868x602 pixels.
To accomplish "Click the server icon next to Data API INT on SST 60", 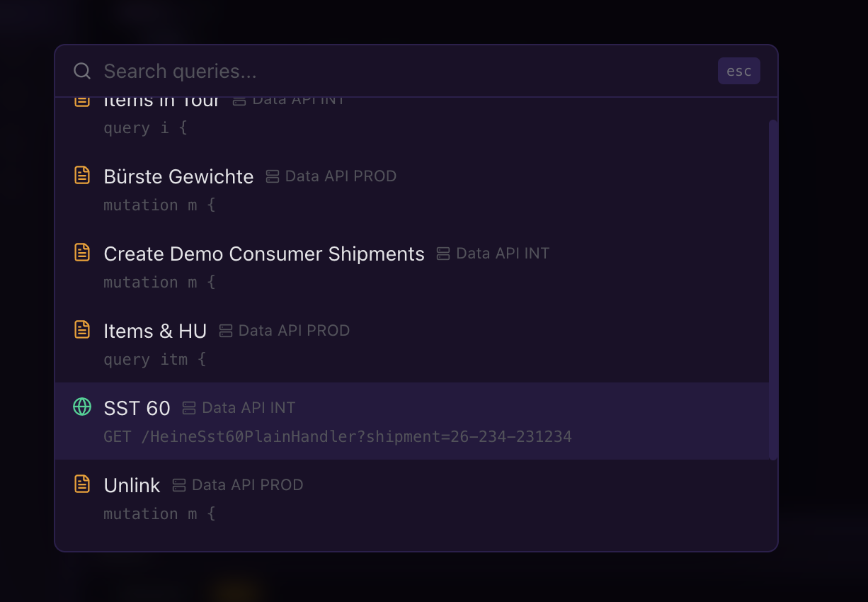I will [188, 407].
